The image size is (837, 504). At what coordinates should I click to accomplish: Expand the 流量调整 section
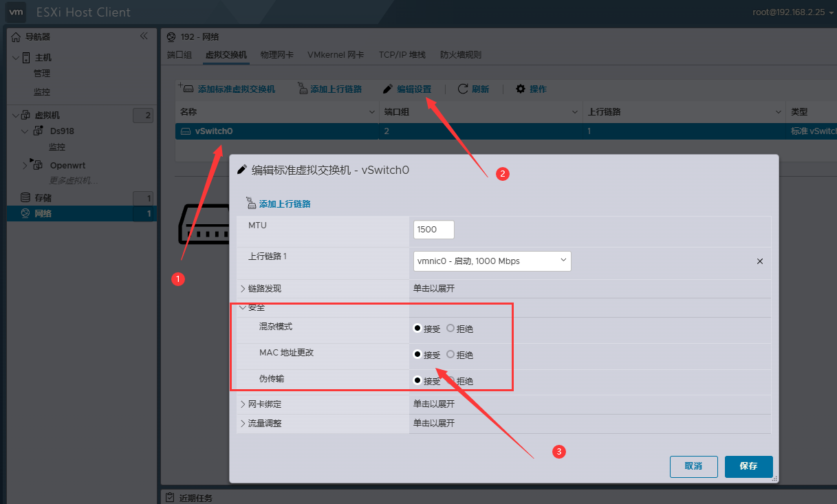[243, 423]
